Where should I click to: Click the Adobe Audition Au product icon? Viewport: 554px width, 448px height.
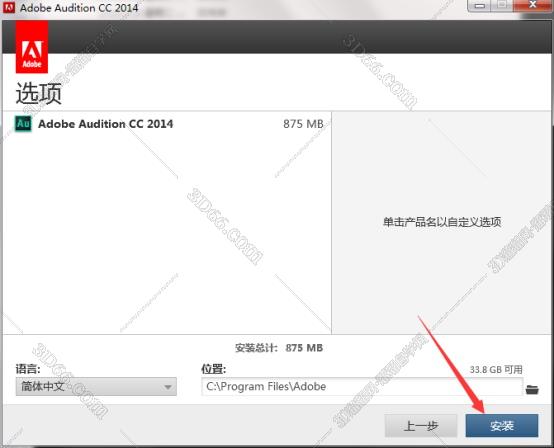pyautogui.click(x=23, y=124)
